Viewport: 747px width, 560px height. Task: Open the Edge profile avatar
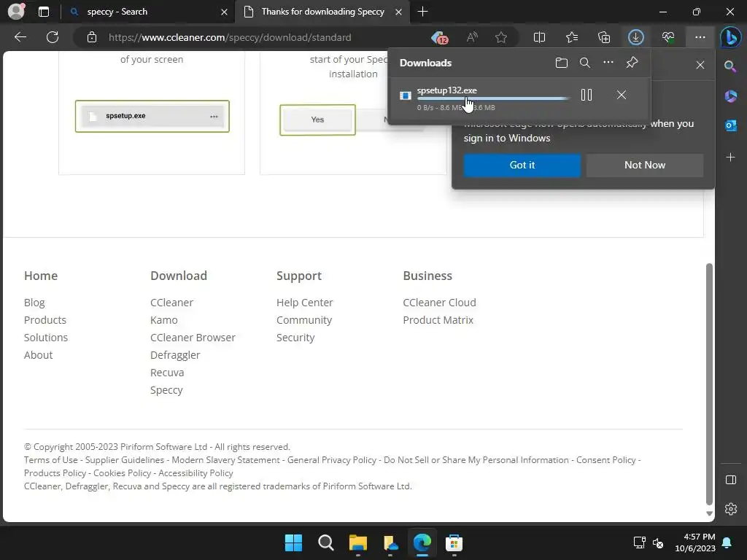click(16, 12)
